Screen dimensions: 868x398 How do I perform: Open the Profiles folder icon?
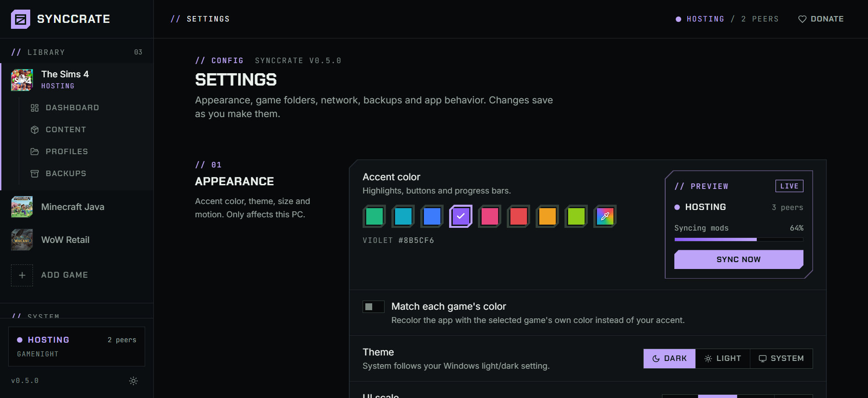[x=35, y=152]
